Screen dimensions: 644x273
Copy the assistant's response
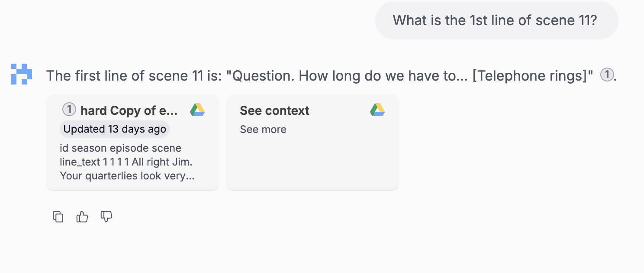(x=58, y=217)
